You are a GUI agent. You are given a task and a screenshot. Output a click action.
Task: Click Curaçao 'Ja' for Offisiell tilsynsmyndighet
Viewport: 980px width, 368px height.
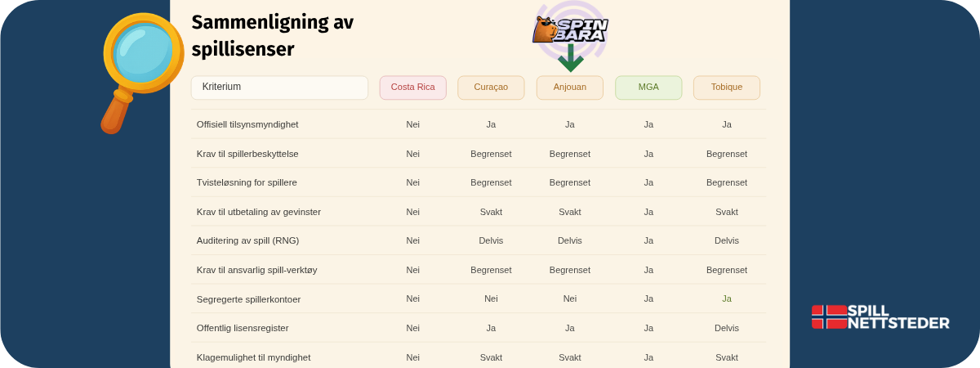pyautogui.click(x=491, y=124)
